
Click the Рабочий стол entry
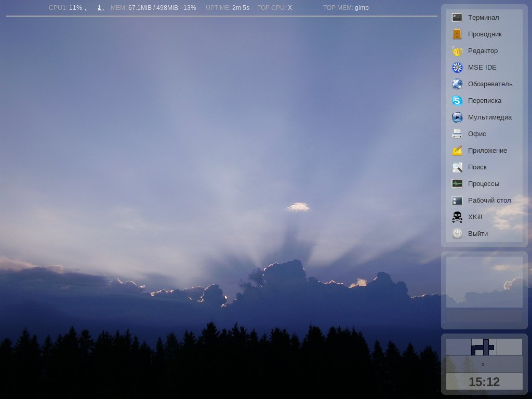488,201
